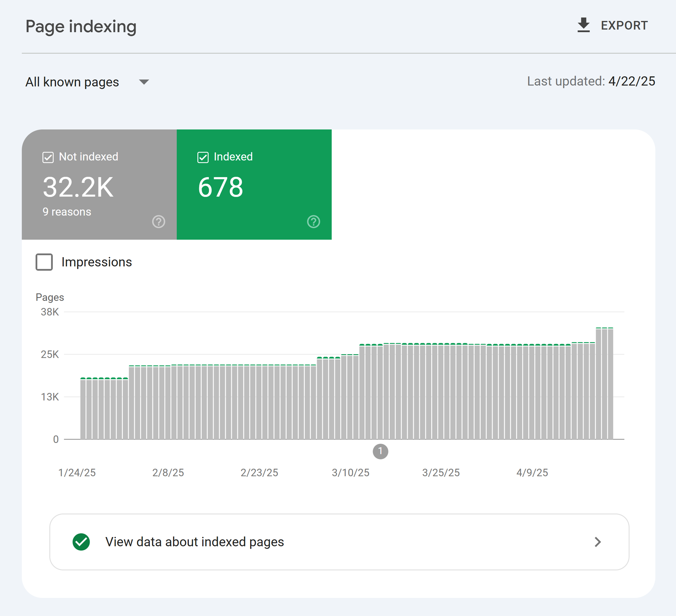Open View data about indexed pages

pyautogui.click(x=339, y=542)
